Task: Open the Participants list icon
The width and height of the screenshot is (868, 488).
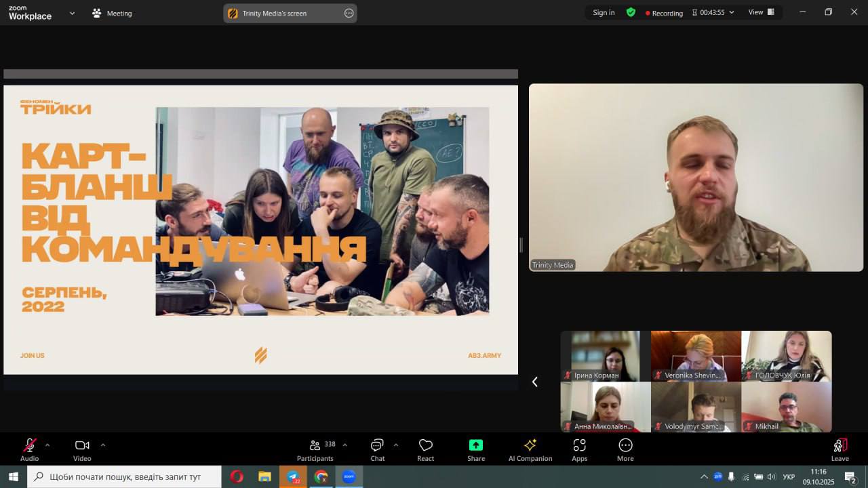Action: tap(315, 445)
